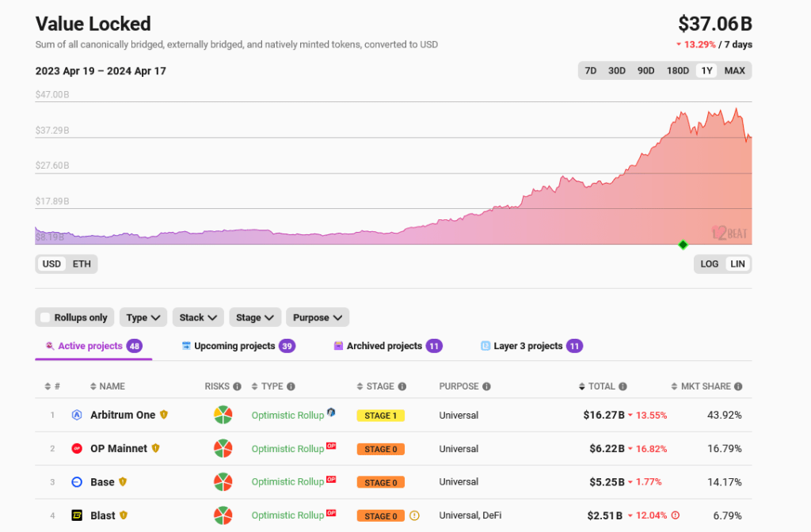Click the RISKS column info icon
Image resolution: width=811 pixels, height=532 pixels.
pos(237,386)
